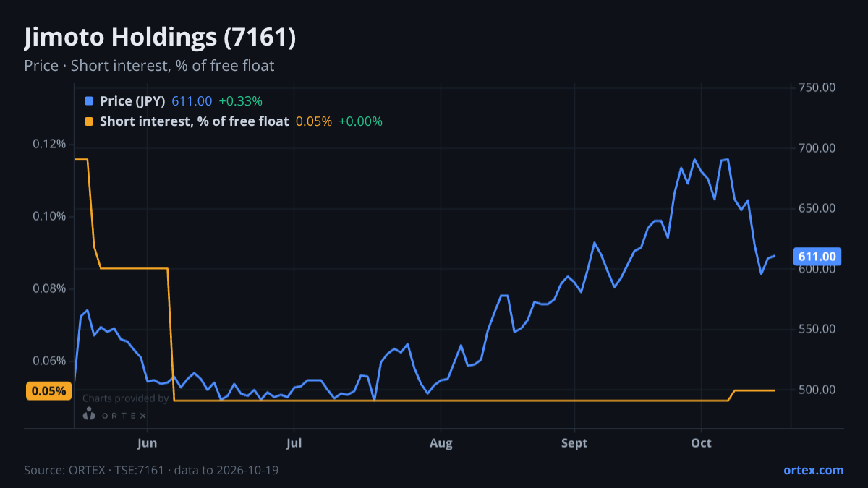Toggle the Short interest, % of free float legend label

click(195, 121)
